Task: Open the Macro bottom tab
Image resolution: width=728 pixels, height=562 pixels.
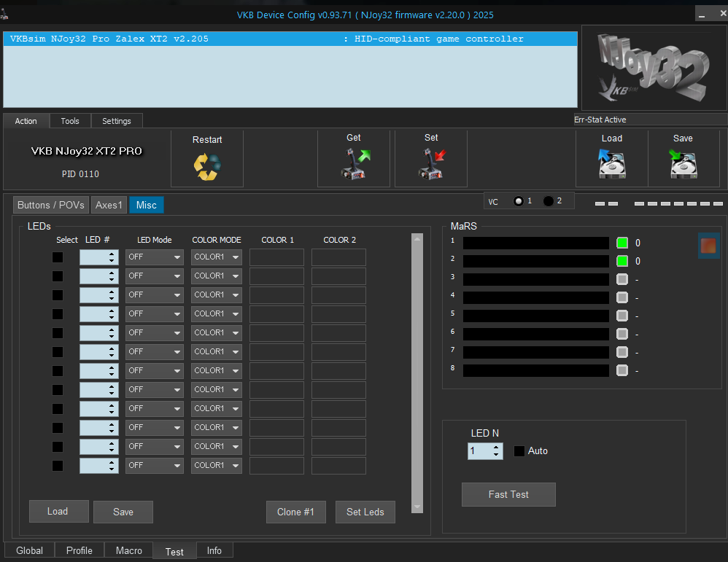Action: pyautogui.click(x=129, y=550)
